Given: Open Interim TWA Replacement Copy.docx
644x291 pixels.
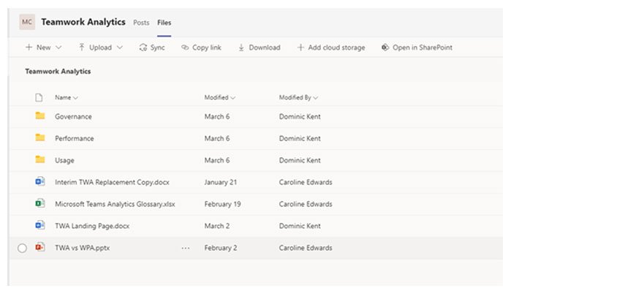Looking at the screenshot, I should [112, 182].
